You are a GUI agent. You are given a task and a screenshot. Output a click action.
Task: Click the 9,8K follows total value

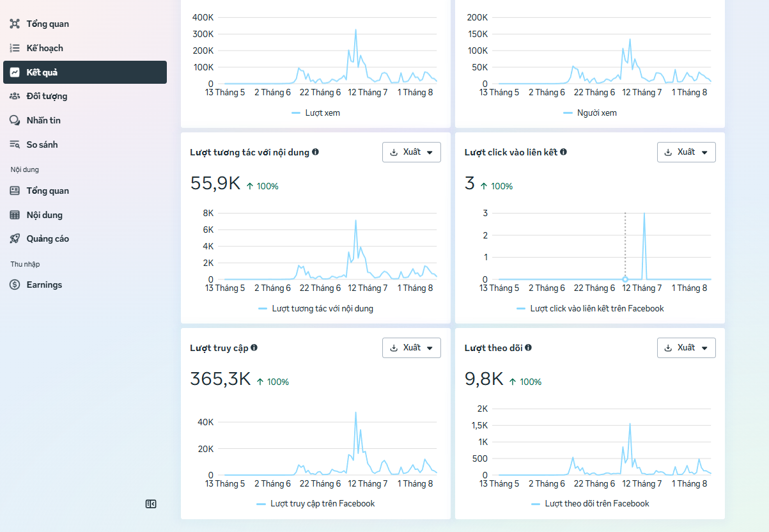(x=485, y=380)
